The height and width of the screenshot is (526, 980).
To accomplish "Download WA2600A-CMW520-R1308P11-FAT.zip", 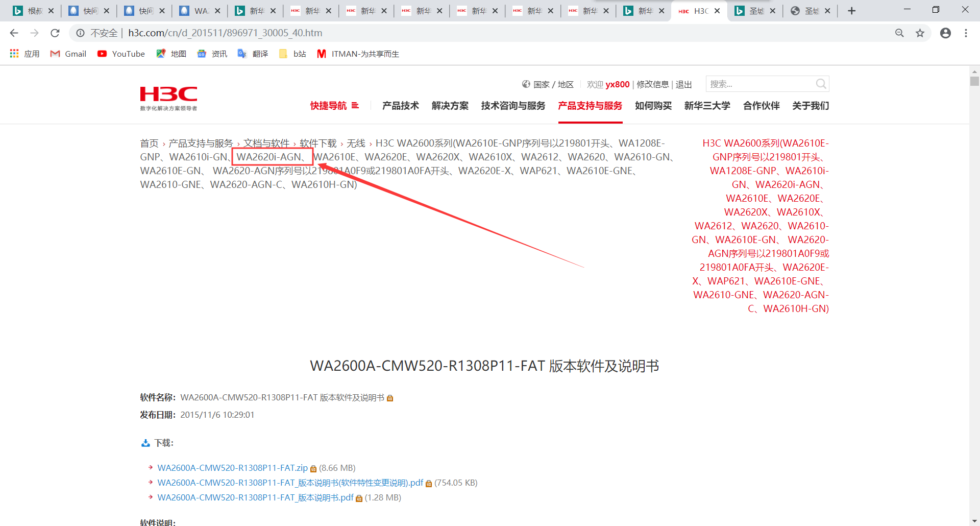I will (233, 468).
